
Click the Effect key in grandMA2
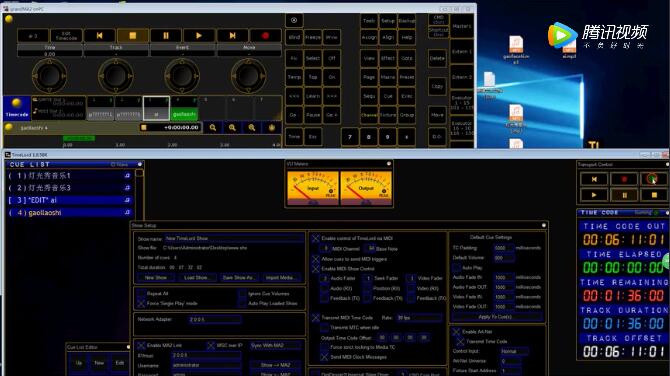[x=388, y=58]
